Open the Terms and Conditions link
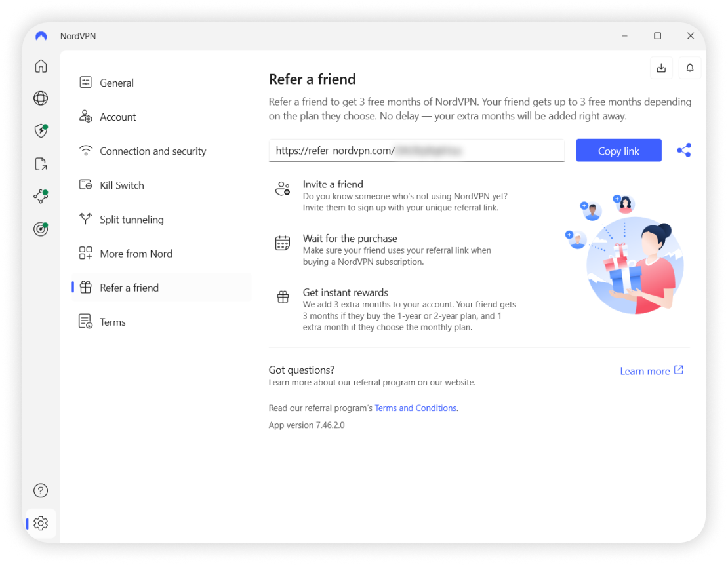The image size is (728, 565). coord(415,408)
